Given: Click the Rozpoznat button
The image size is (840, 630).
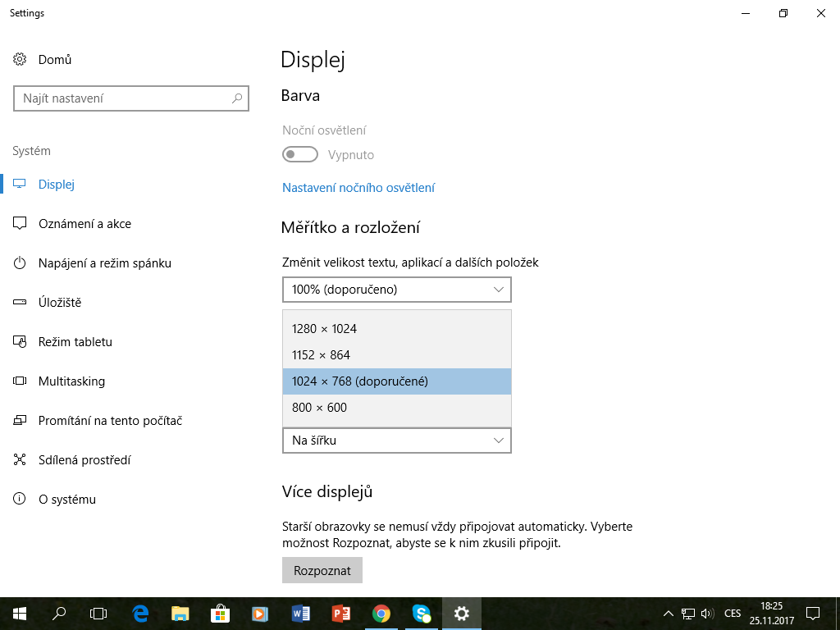Looking at the screenshot, I should pyautogui.click(x=322, y=570).
